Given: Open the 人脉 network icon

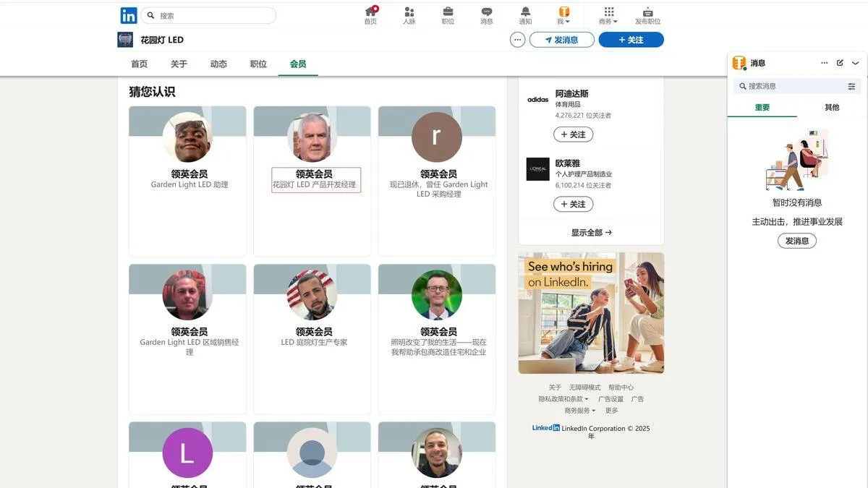Looking at the screenshot, I should point(409,15).
